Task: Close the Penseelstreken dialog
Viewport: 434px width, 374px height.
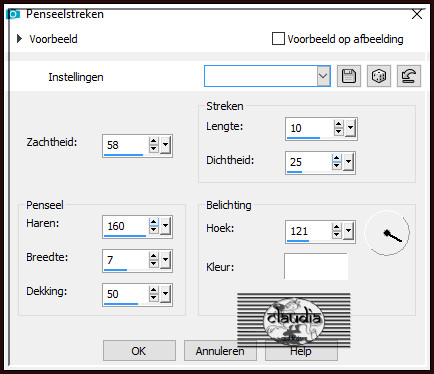Action: point(417,14)
